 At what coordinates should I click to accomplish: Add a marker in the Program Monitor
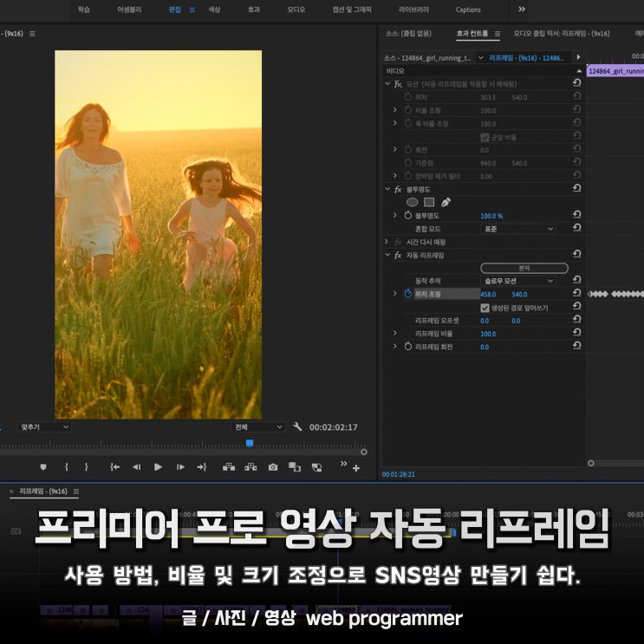coord(43,467)
